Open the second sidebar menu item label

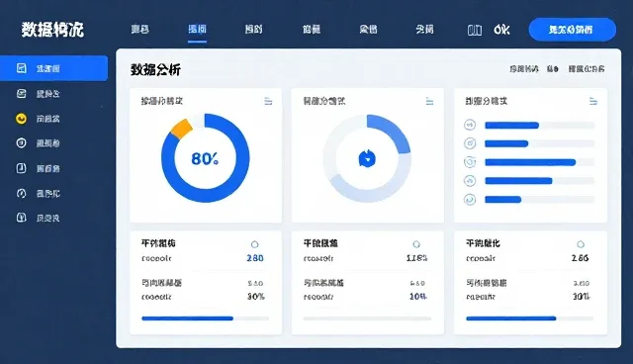(48, 94)
